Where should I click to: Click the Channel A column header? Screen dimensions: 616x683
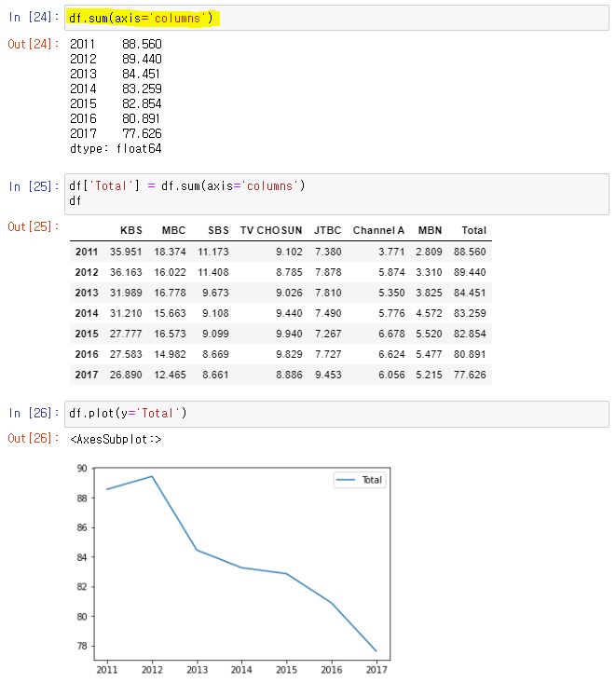378,230
